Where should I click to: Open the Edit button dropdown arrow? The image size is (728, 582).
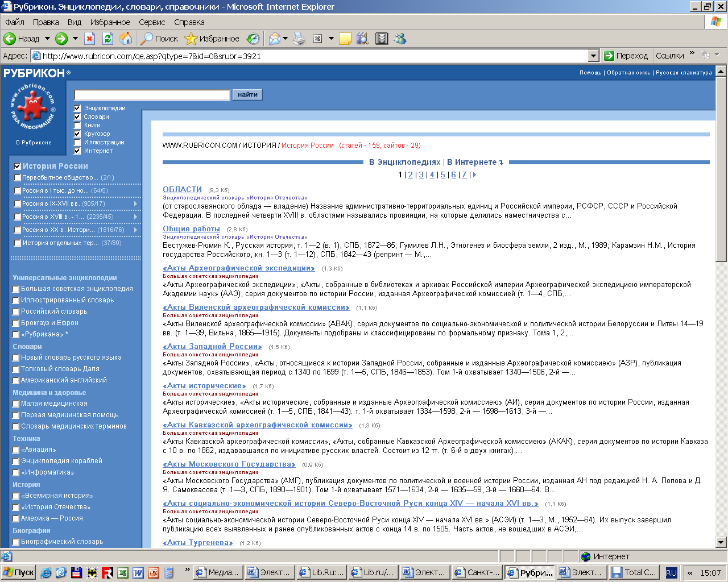(331, 39)
